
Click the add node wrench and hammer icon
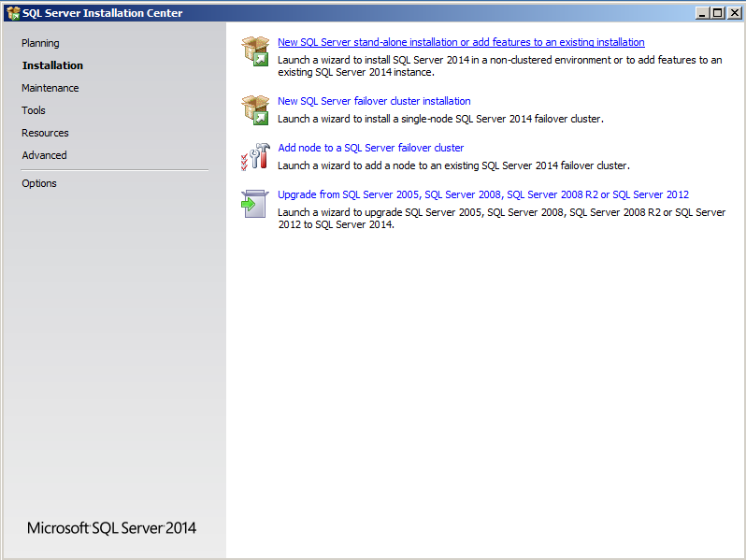pos(255,156)
